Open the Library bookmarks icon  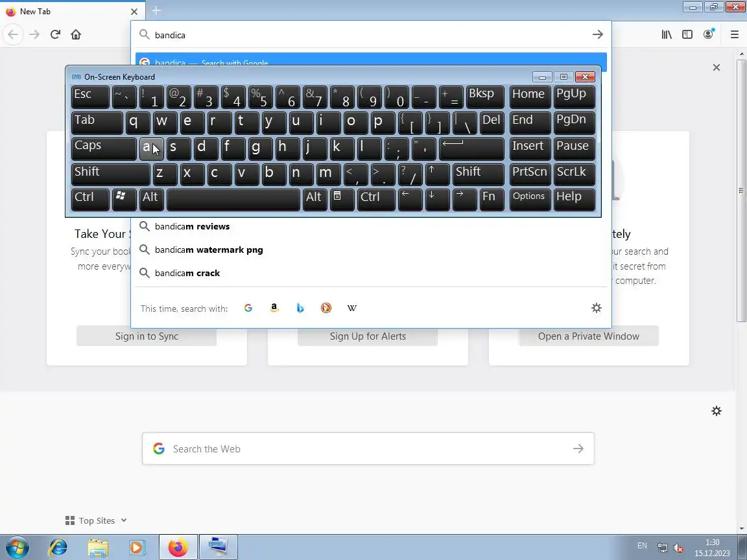tap(667, 34)
